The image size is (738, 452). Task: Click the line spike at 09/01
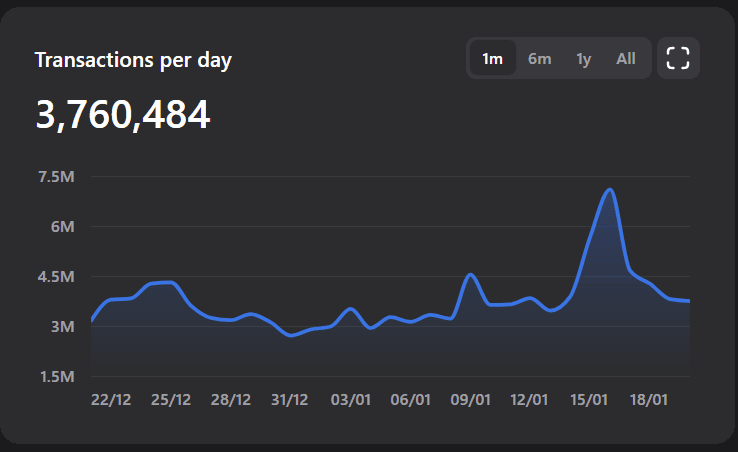471,274
